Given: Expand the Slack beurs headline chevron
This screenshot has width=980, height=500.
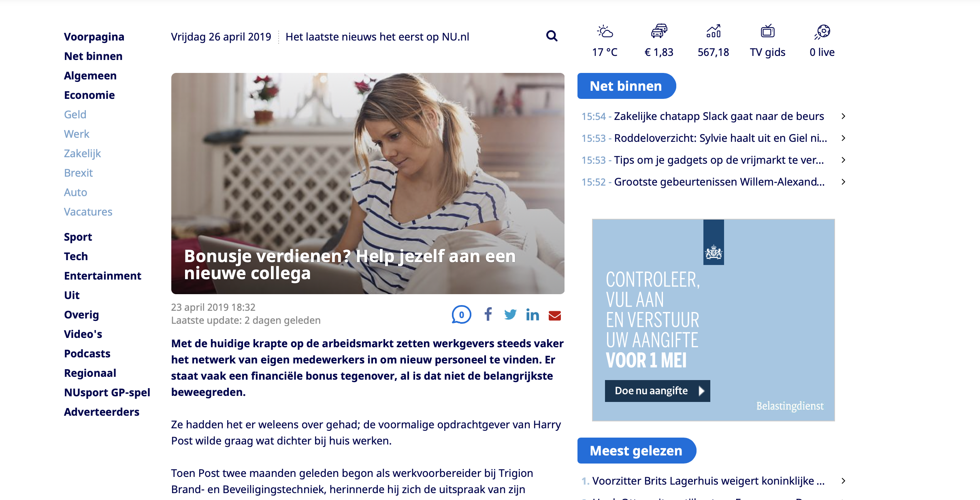Looking at the screenshot, I should tap(843, 116).
